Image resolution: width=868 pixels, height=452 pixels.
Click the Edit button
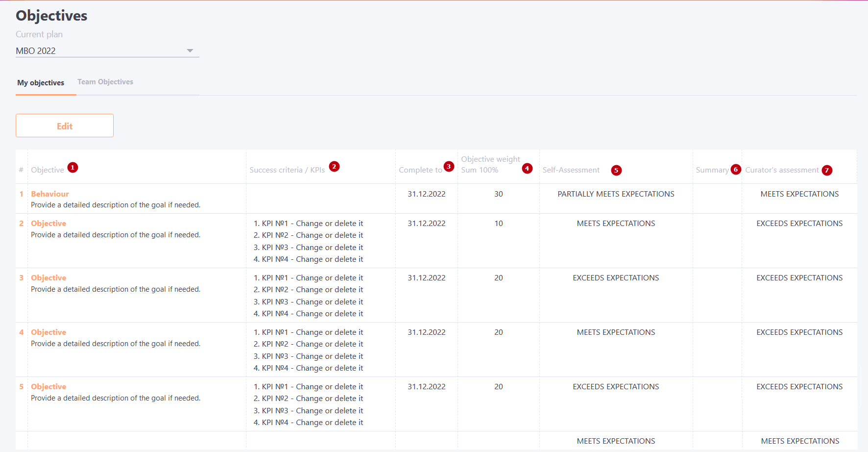point(65,126)
